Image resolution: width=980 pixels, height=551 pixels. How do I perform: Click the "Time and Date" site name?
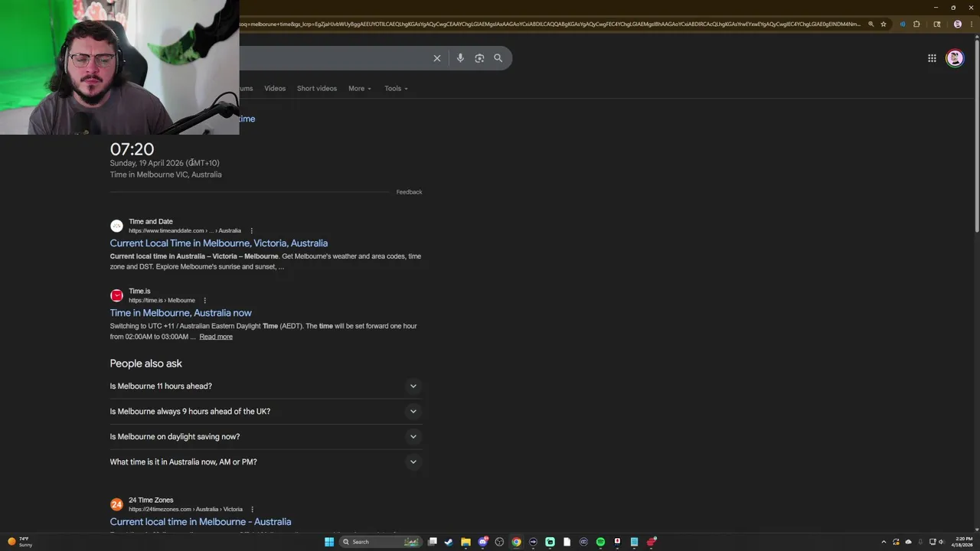pos(151,221)
